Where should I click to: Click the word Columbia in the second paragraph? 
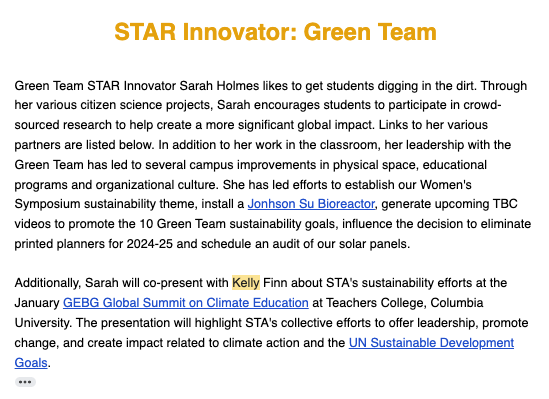coord(457,303)
